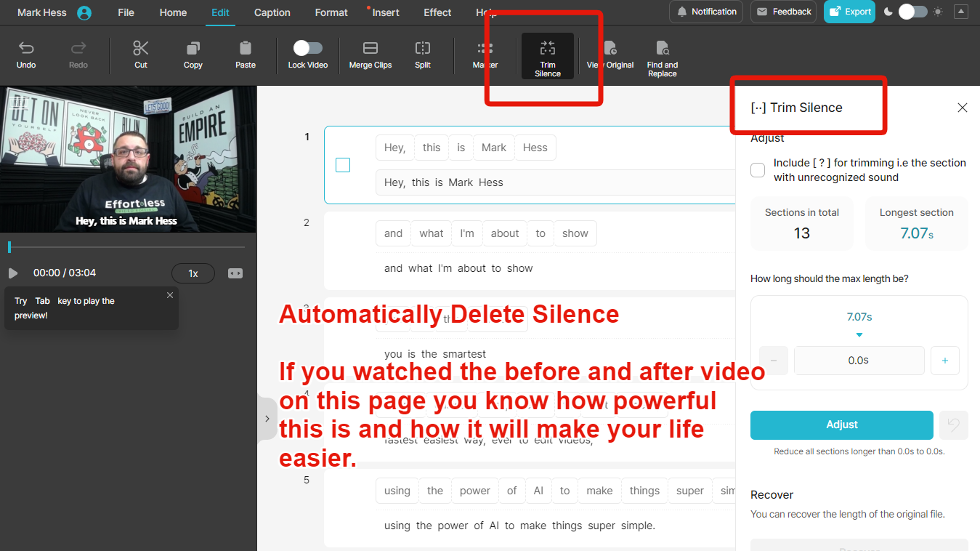Check the box for paragraph 1
The image size is (980, 551).
tap(343, 165)
